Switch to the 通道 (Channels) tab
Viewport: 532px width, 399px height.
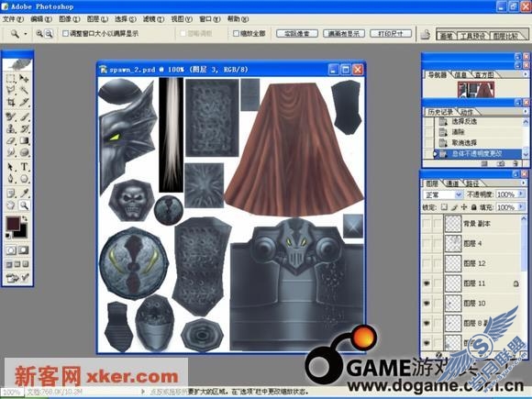(452, 183)
